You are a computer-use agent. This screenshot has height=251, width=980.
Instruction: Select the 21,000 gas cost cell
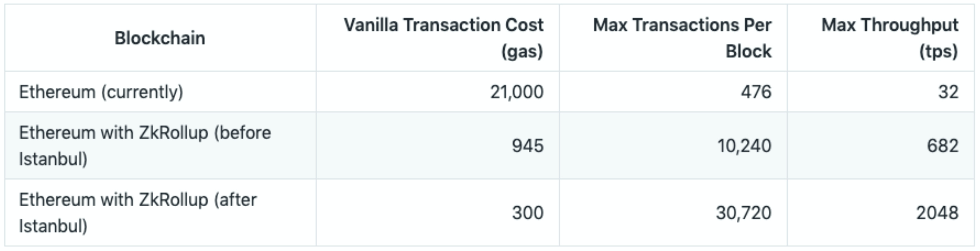tap(517, 92)
